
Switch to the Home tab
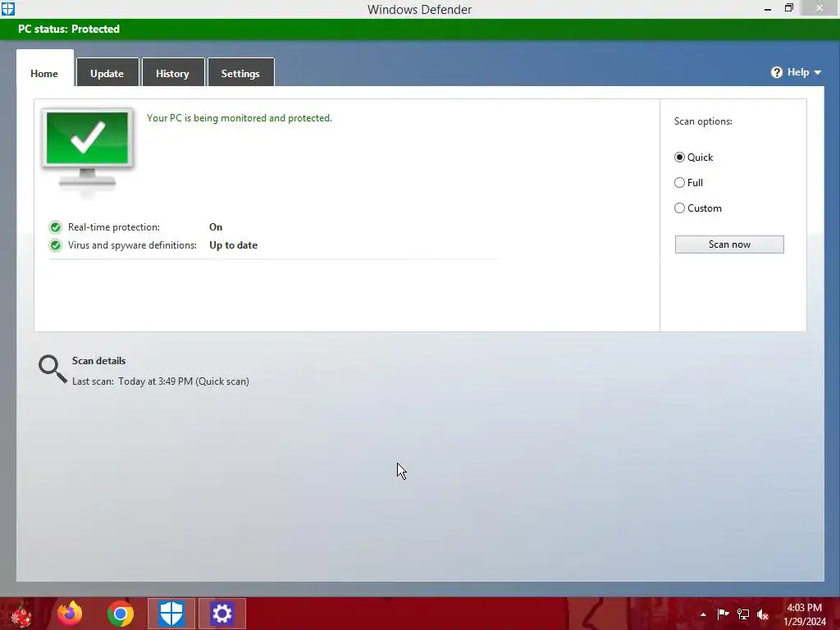(x=44, y=73)
